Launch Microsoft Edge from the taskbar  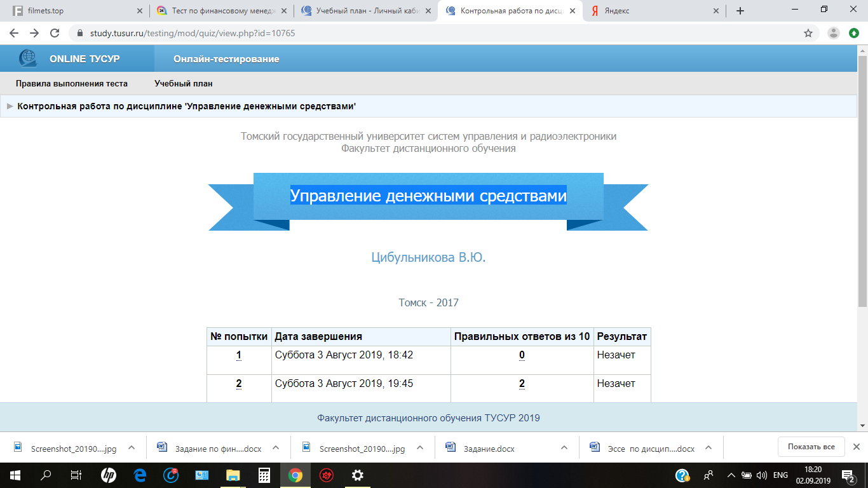140,475
